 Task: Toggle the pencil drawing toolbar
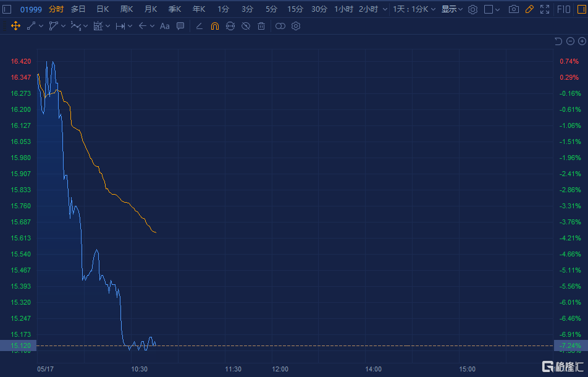[529, 9]
